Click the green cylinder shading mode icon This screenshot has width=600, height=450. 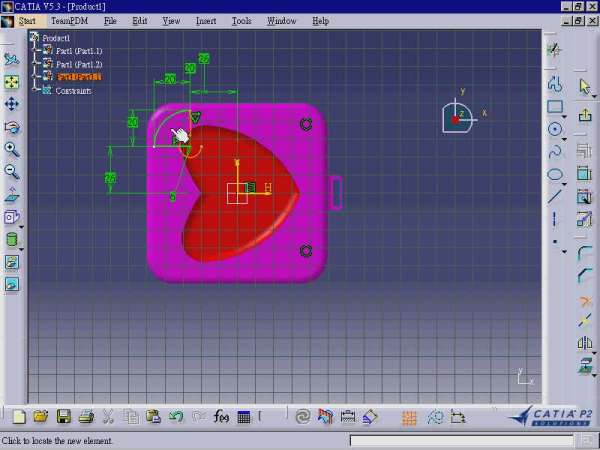(x=11, y=240)
